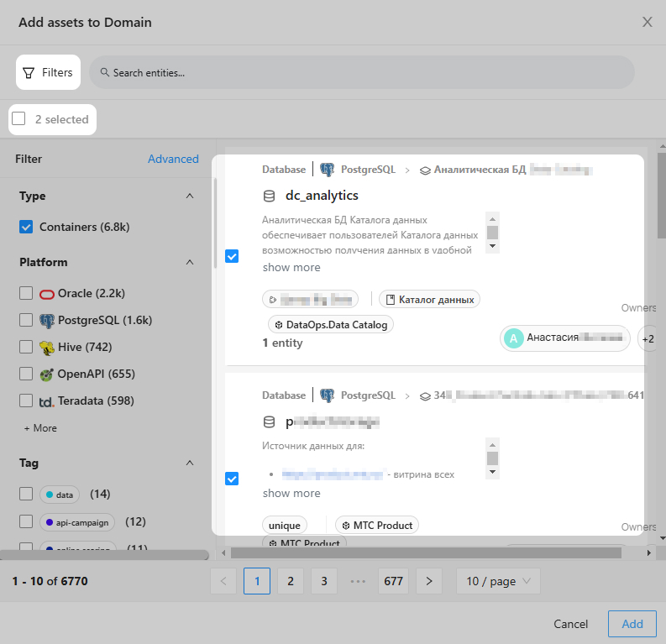
Task: Click the Oracle platform logo icon
Action: [x=47, y=294]
